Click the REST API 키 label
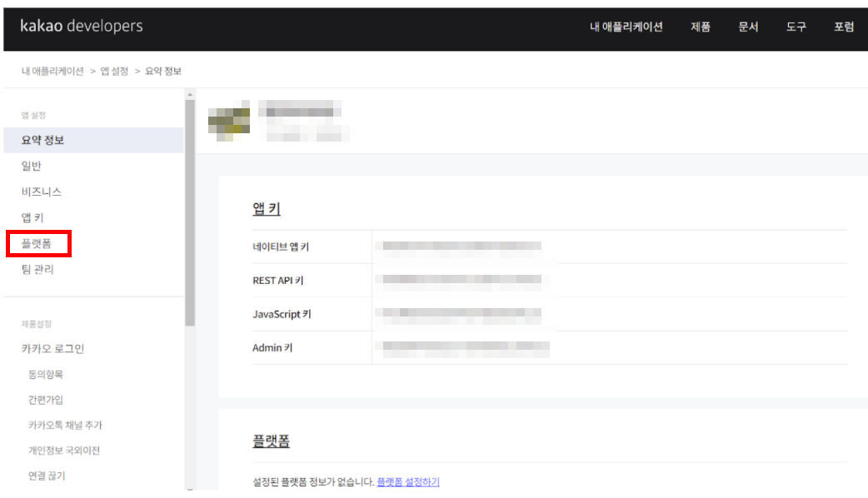The image size is (868, 498). [x=278, y=281]
